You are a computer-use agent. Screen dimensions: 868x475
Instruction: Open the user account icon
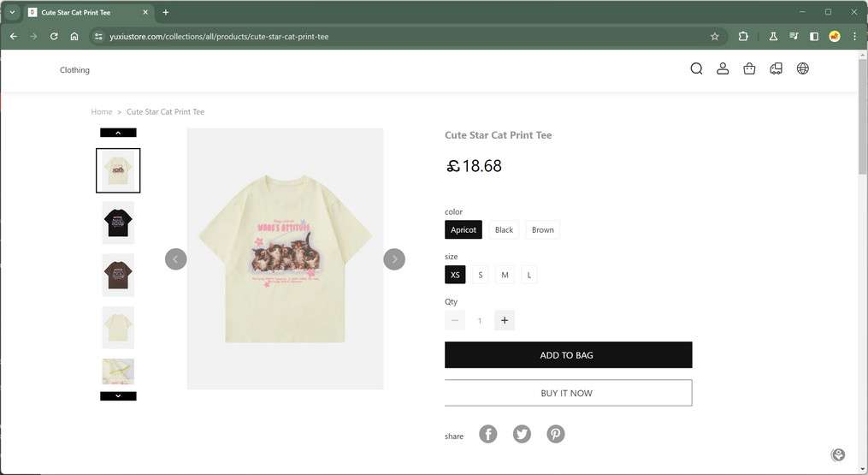click(723, 69)
